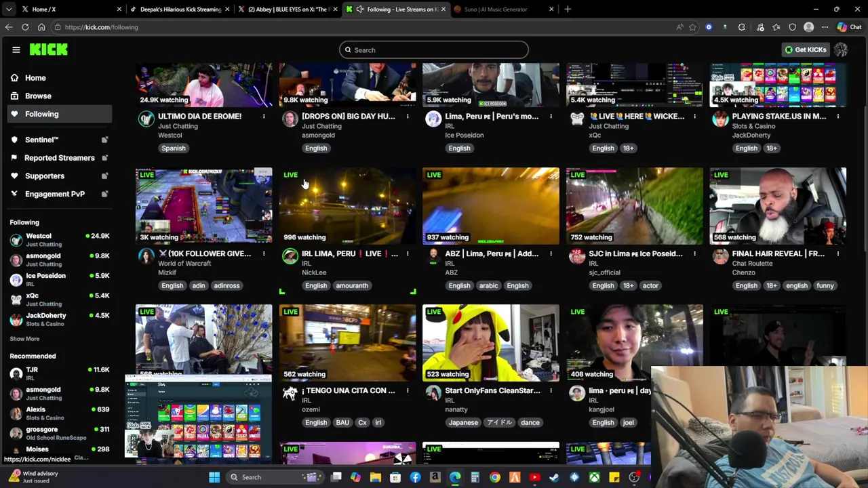This screenshot has height=488, width=868.
Task: Open more options for Lima, Peru's mo stream
Action: coord(551,117)
